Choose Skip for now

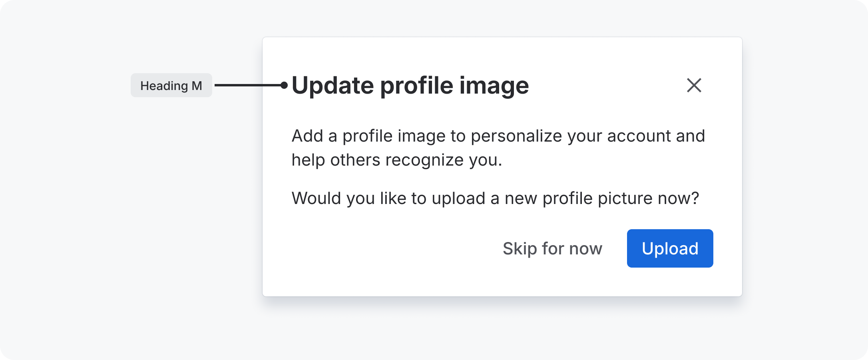click(x=552, y=248)
